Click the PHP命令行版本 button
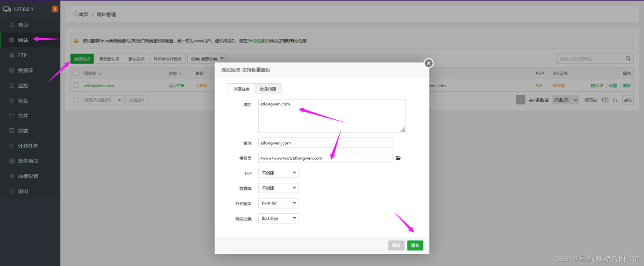Screen dimensions: 644x266 coord(168,59)
